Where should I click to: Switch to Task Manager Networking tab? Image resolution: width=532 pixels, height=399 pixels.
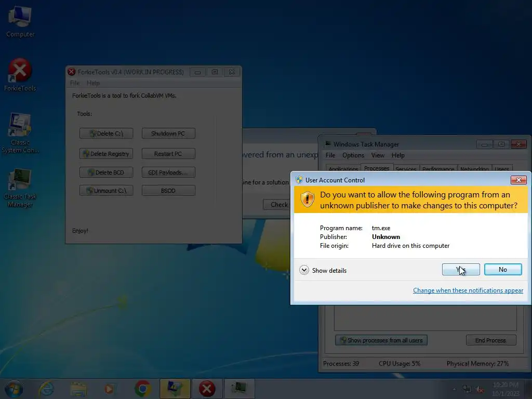click(474, 169)
